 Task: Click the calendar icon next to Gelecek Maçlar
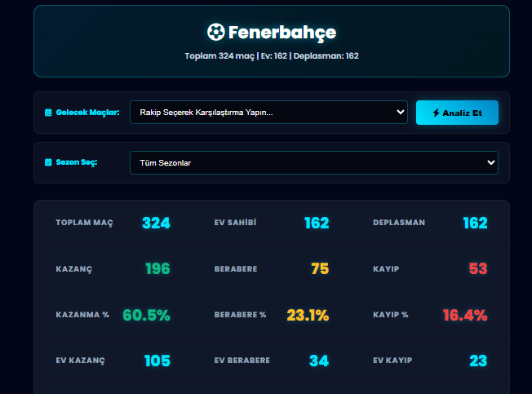(x=48, y=113)
